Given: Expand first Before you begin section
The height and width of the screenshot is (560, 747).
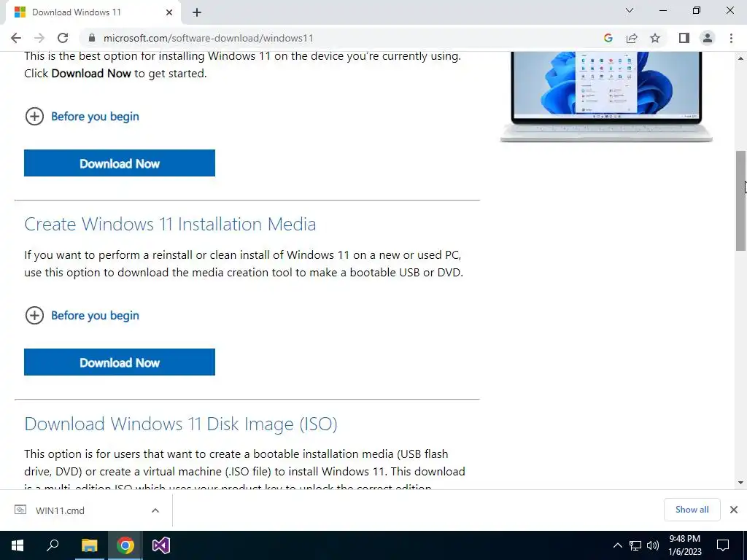Looking at the screenshot, I should tap(82, 116).
